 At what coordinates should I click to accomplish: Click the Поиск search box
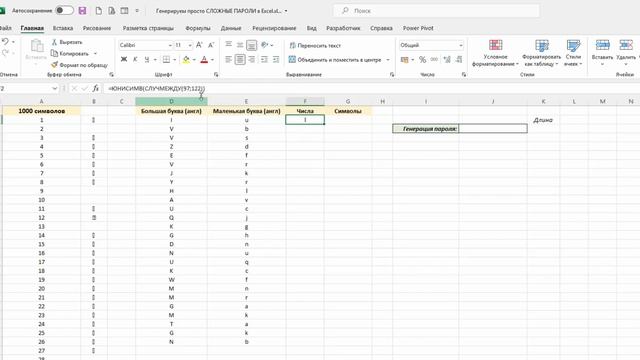[436, 11]
